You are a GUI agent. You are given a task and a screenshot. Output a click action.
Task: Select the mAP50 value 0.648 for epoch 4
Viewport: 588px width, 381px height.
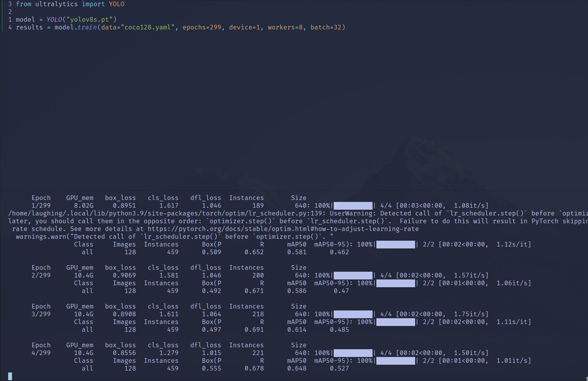(x=297, y=368)
